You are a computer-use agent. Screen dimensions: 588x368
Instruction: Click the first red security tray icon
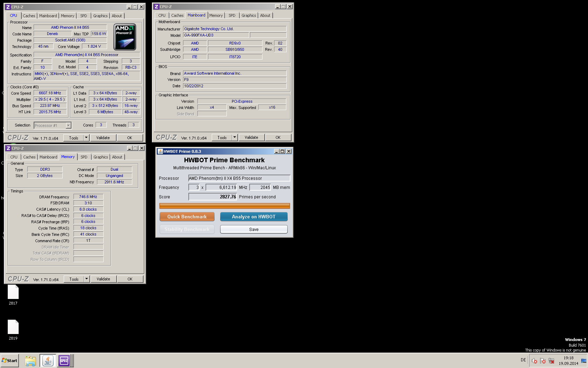click(534, 361)
